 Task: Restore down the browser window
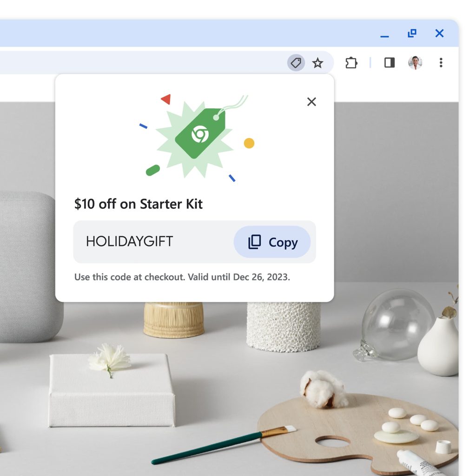tap(412, 33)
